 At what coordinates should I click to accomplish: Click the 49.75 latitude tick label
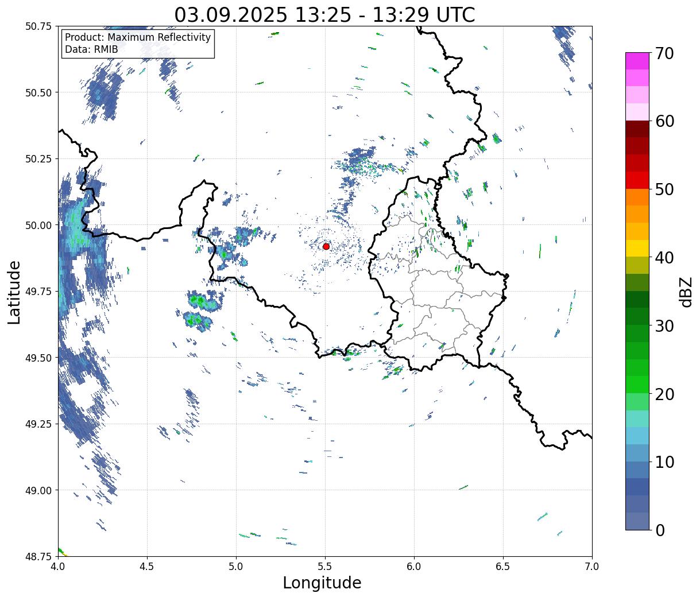pos(38,292)
